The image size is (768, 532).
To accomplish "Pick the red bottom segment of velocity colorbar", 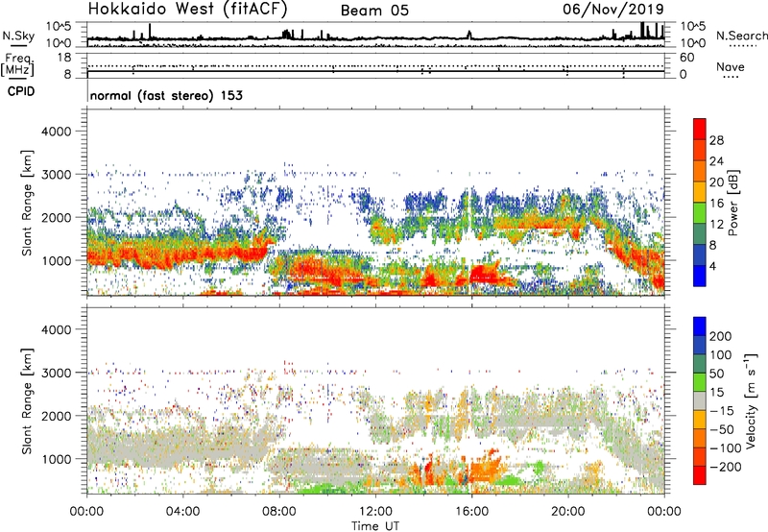I will (x=700, y=475).
